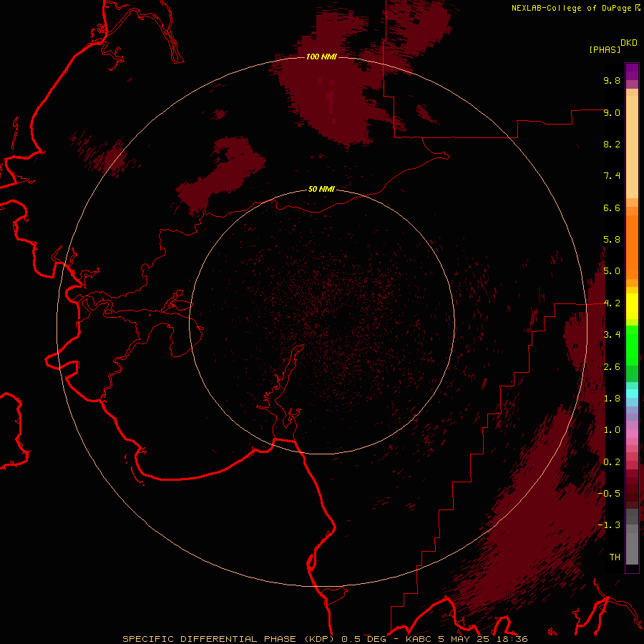Image resolution: width=644 pixels, height=644 pixels.
Task: Click the 1.0 scale value
Action: click(612, 430)
